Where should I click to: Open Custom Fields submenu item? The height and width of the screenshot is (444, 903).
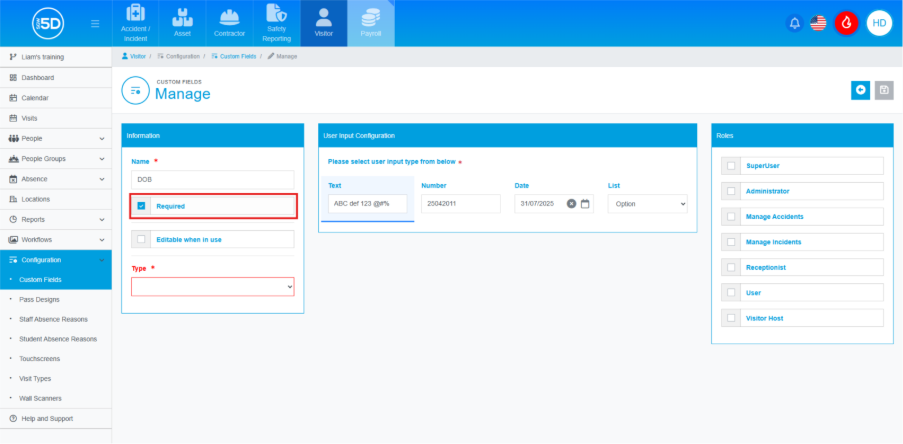click(56, 280)
